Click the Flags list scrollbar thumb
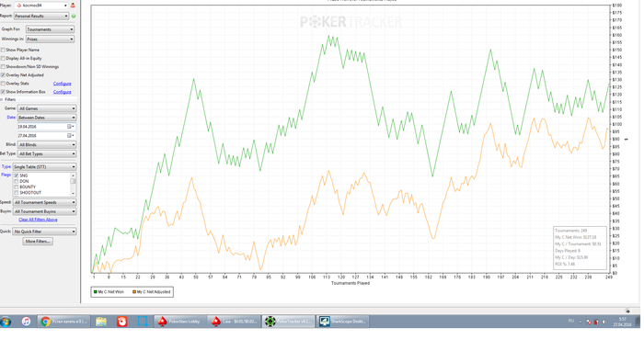The image size is (644, 362). (x=73, y=181)
